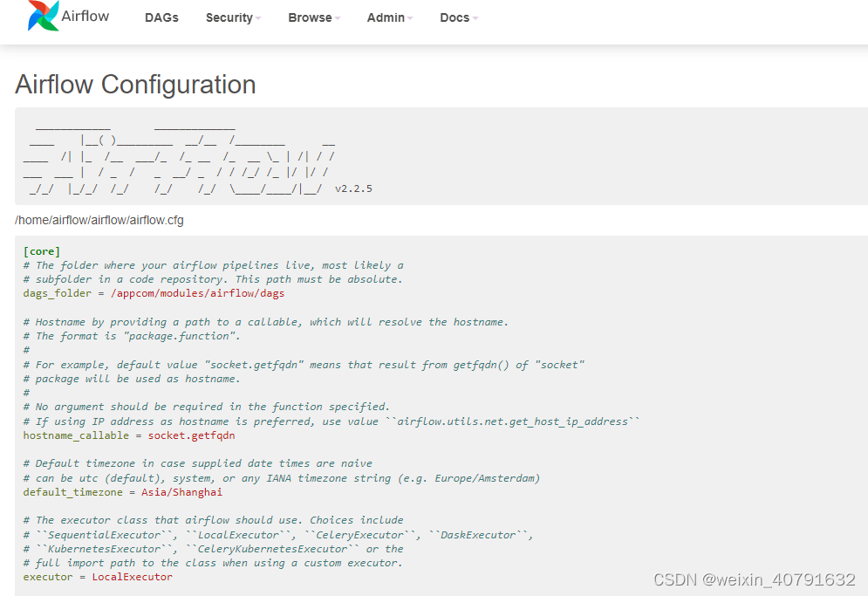Screen dimensions: 868x596
Task: Click the dags_folder key
Action: [57, 293]
